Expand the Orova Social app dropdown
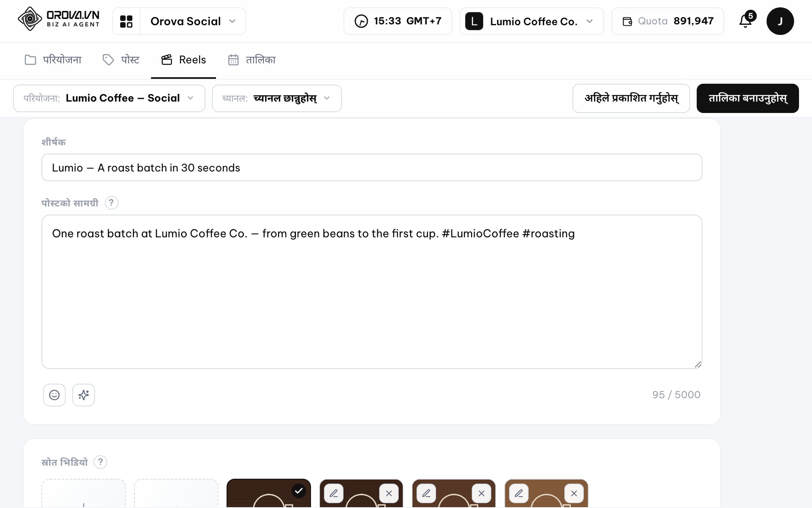812x508 pixels. (193, 21)
